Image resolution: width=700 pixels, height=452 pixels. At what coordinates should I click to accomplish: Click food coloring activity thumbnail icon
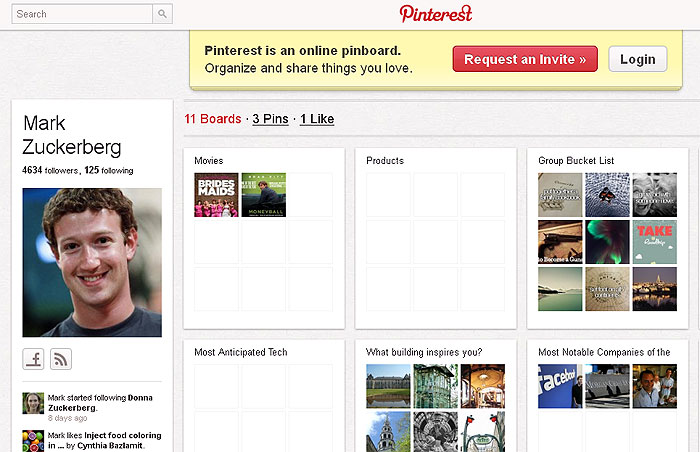[33, 440]
